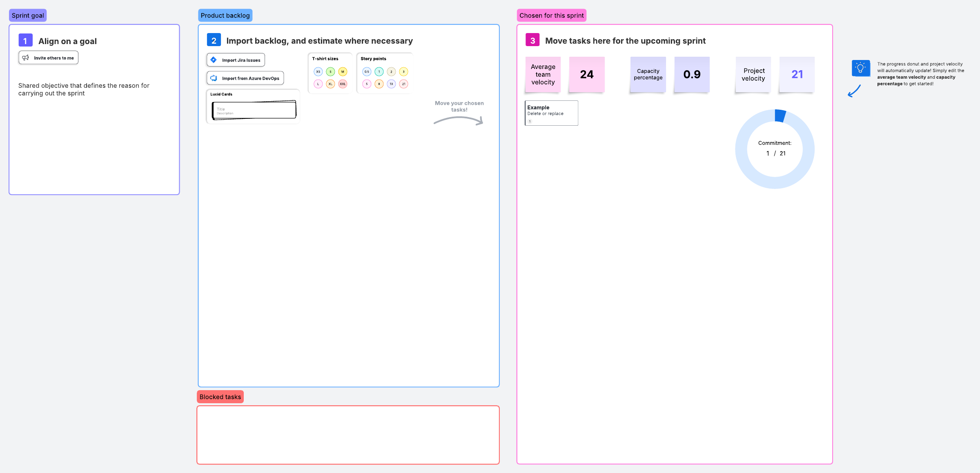
Task: Select the XS t-shirt size sticker
Action: click(318, 72)
